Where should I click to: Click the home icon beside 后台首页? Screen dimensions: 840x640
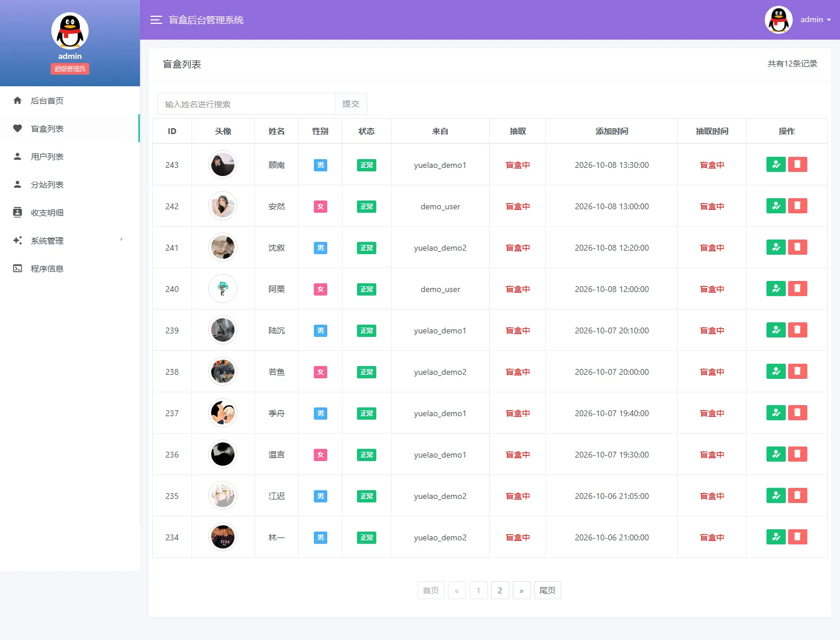click(17, 100)
